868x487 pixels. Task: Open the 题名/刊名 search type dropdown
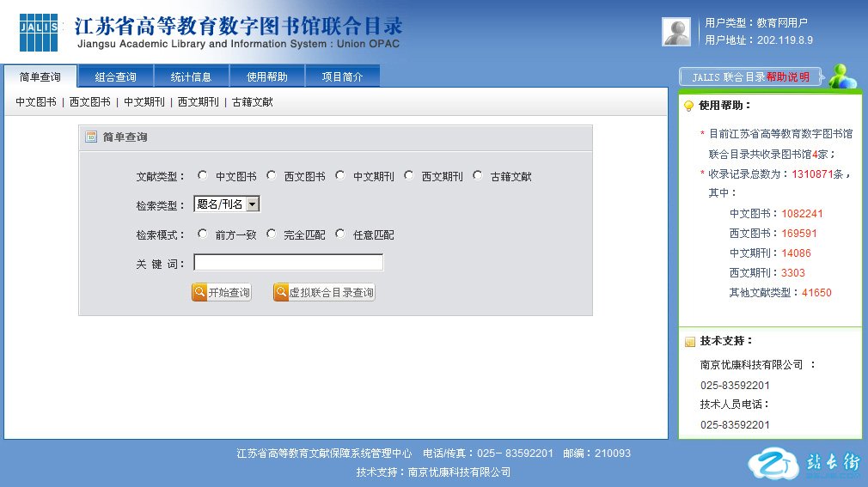tap(253, 204)
